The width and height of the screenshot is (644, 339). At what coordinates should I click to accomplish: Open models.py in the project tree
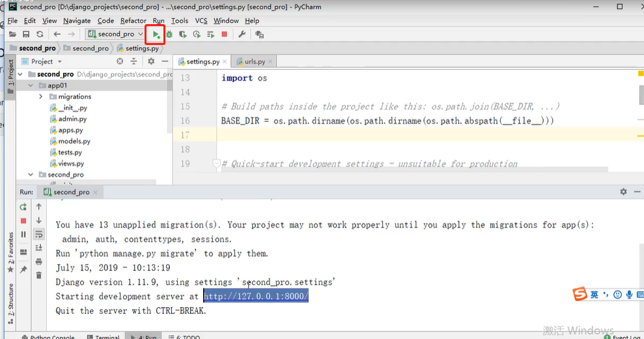[x=70, y=141]
